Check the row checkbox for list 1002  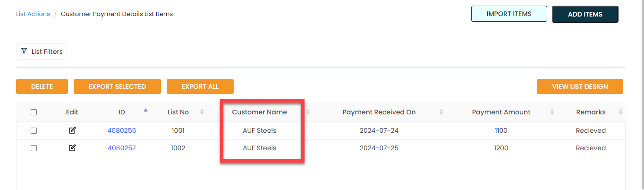(x=34, y=148)
